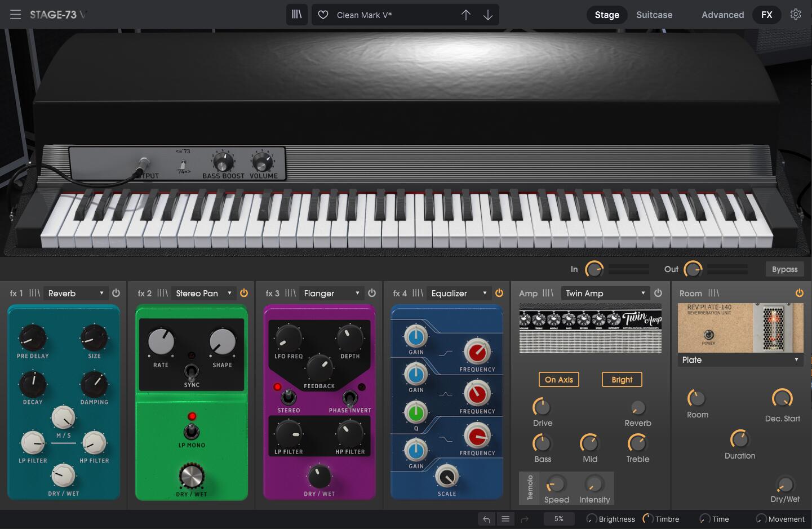Image resolution: width=812 pixels, height=529 pixels.
Task: Load previous preset with up arrow
Action: coord(465,15)
